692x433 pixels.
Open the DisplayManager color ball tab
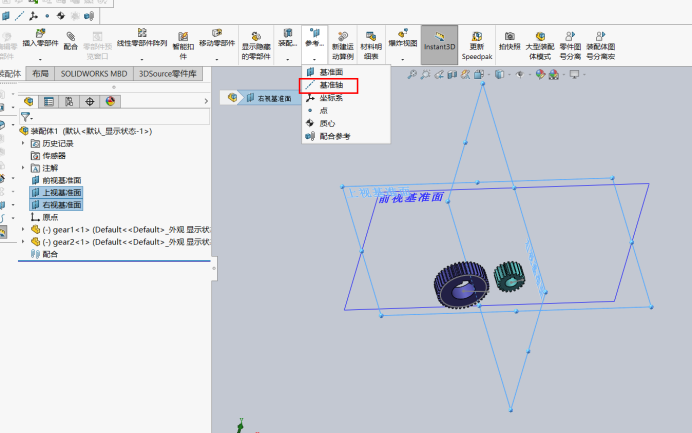110,102
